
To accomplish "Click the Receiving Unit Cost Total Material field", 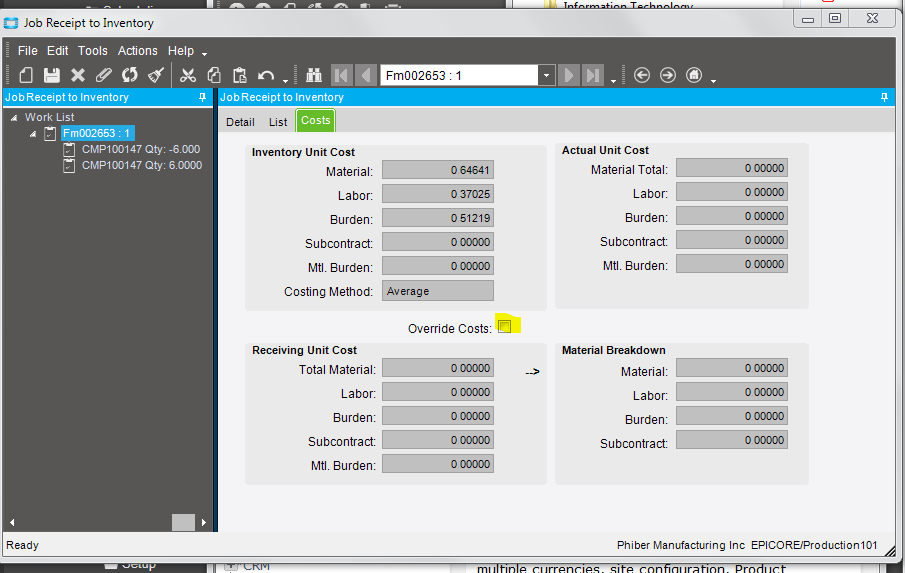I will click(x=437, y=368).
